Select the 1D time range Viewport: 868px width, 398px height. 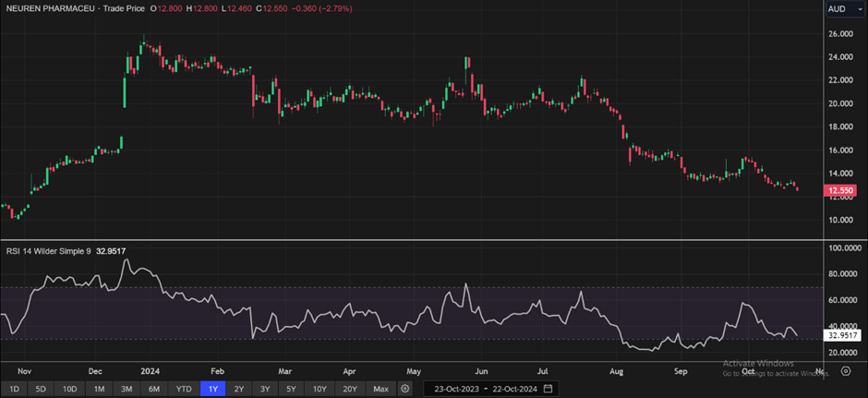pyautogui.click(x=14, y=389)
